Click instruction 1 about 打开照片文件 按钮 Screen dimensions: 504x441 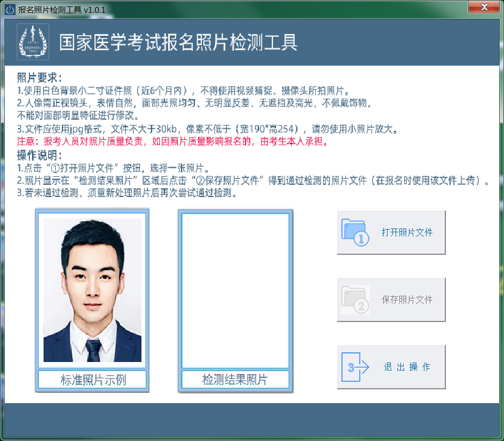114,168
